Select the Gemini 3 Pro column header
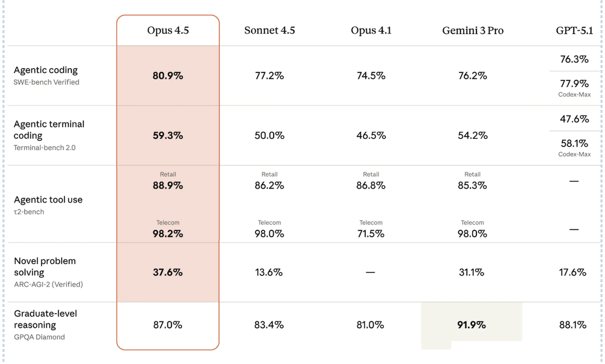The height and width of the screenshot is (364, 605). coord(473,30)
